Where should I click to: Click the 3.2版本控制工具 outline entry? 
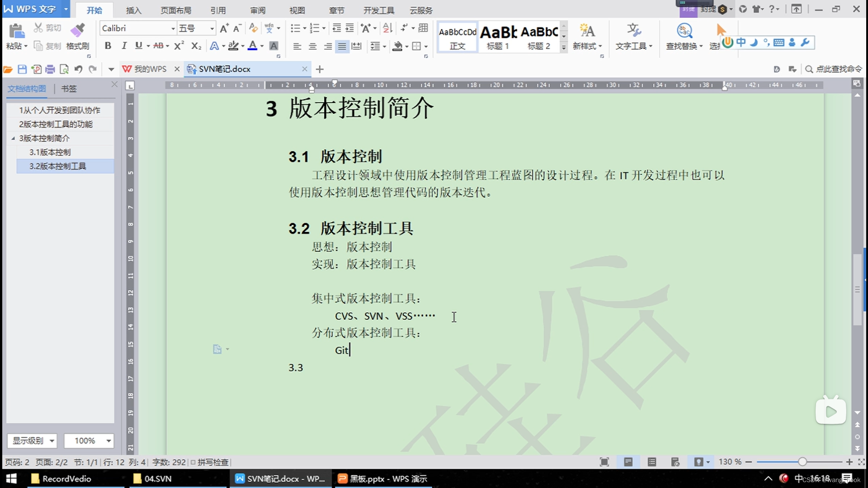coord(59,166)
